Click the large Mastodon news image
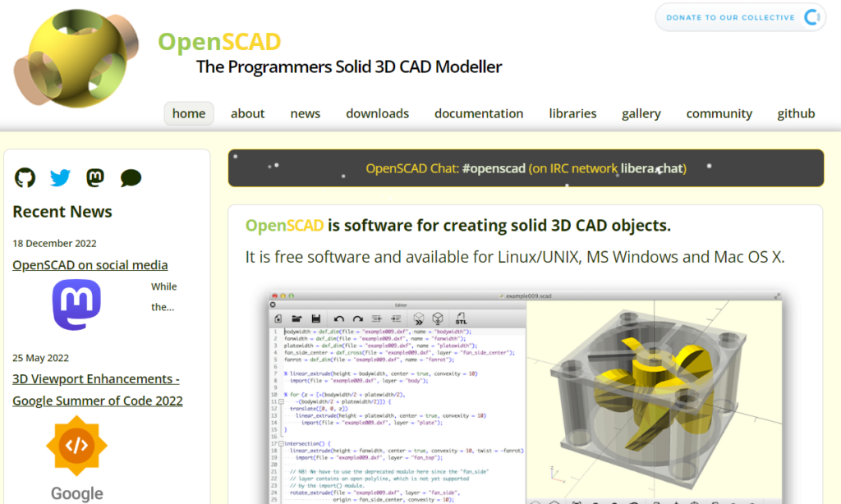 point(76,305)
